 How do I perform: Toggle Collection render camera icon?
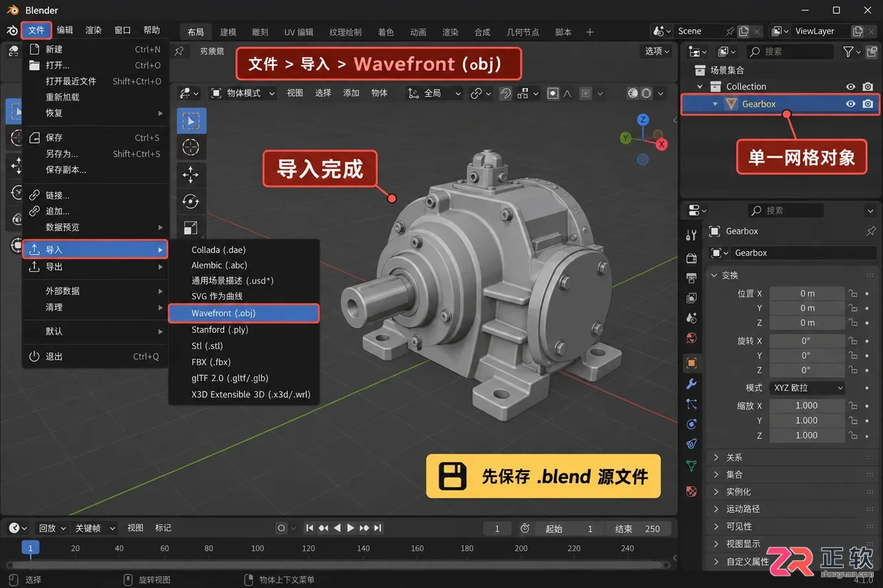point(867,86)
